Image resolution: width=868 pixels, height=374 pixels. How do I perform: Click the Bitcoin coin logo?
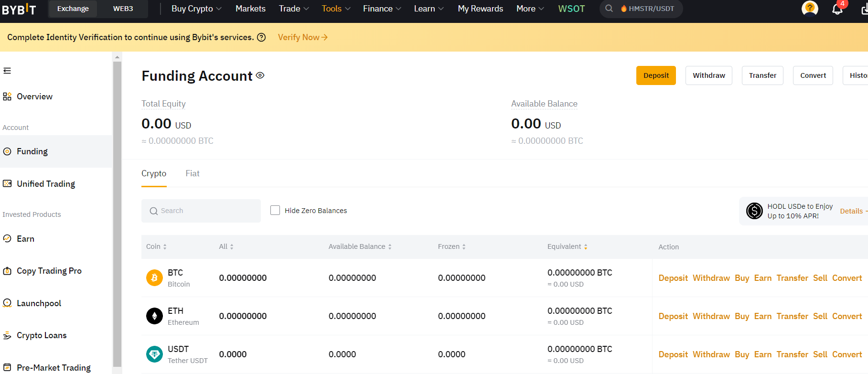[154, 278]
